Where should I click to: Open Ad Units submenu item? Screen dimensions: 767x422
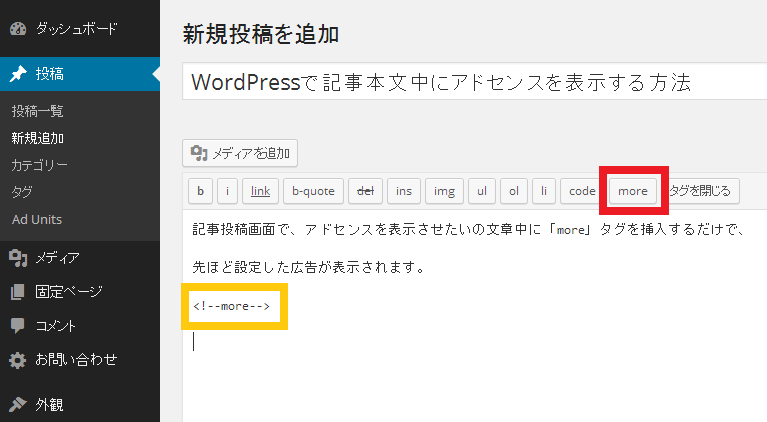point(37,220)
